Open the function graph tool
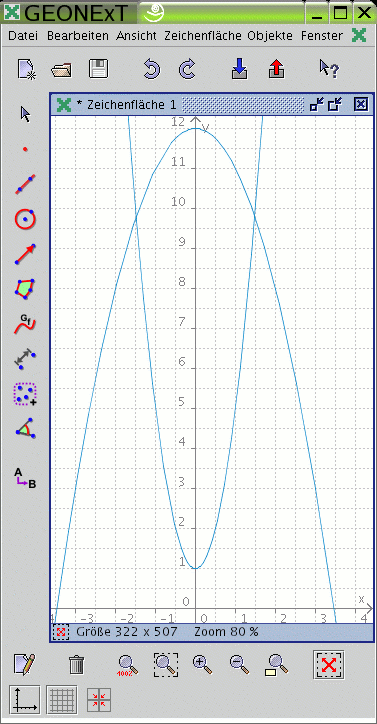The image size is (377, 724). pos(25,323)
